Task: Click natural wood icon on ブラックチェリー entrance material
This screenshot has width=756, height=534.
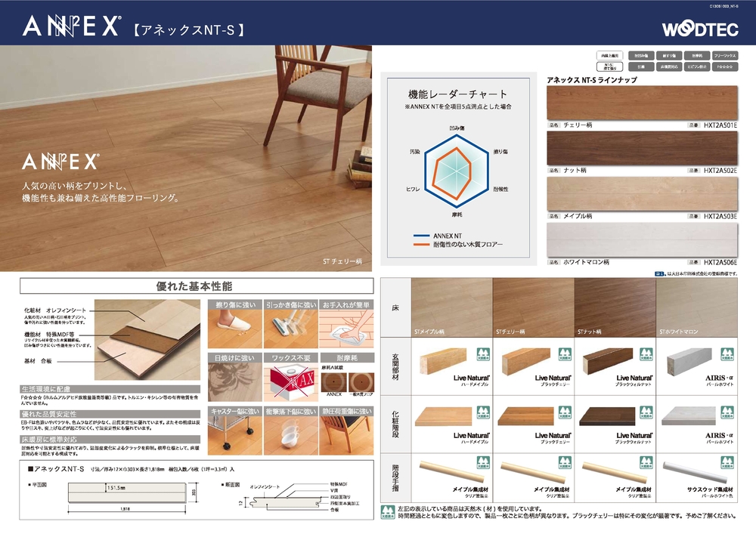Action: point(565,355)
